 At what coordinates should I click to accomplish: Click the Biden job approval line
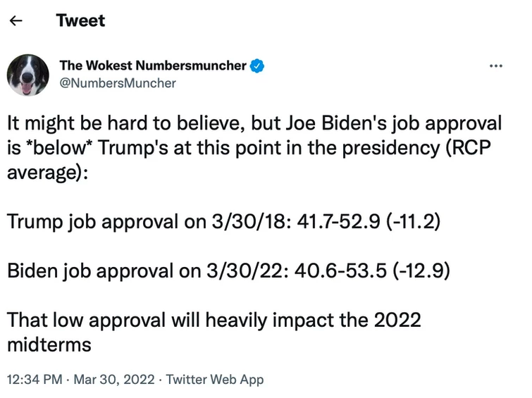click(228, 271)
